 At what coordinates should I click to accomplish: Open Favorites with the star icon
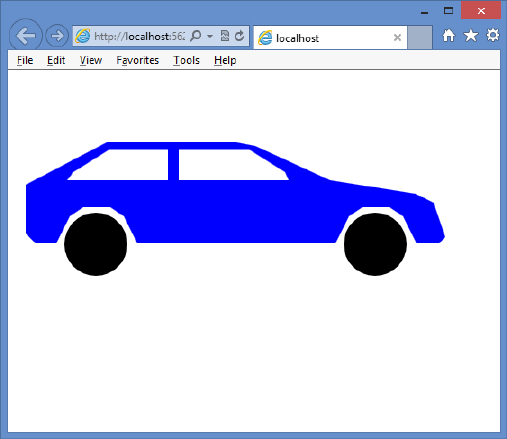point(471,35)
